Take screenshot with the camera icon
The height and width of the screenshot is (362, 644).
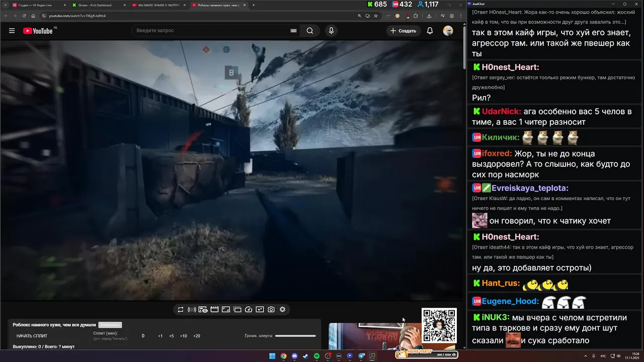coord(271,310)
